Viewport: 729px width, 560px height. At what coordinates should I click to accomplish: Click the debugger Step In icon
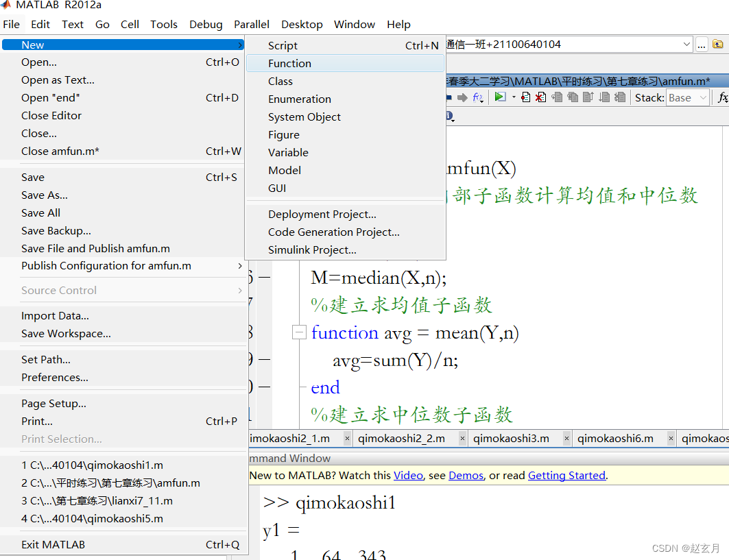coord(573,97)
